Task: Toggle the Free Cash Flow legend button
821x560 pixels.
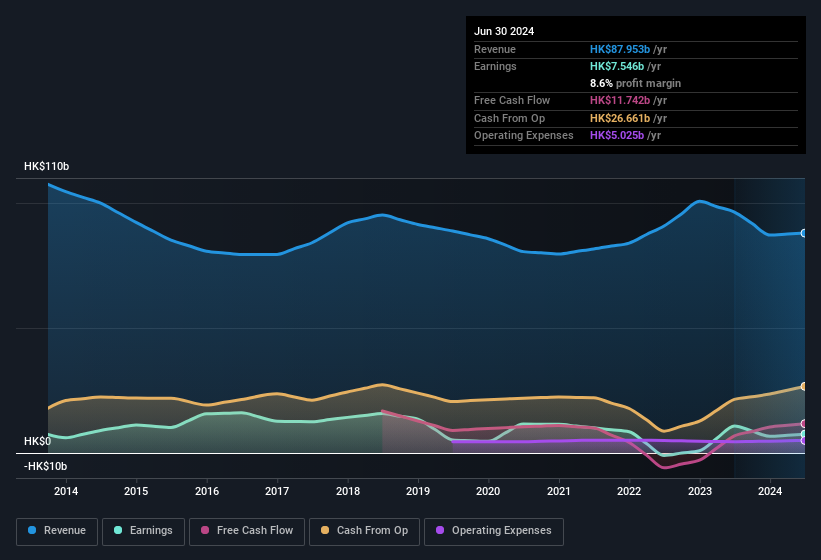Action: click(x=247, y=531)
